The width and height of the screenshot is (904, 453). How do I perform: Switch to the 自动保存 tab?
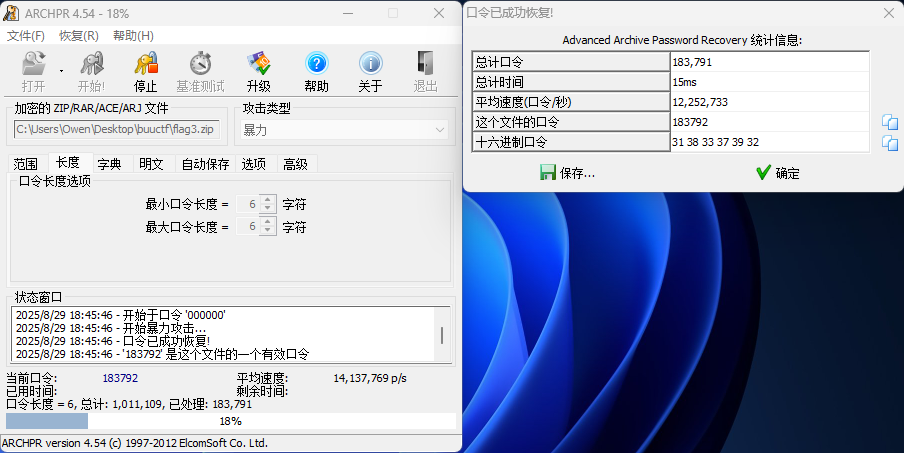click(205, 164)
